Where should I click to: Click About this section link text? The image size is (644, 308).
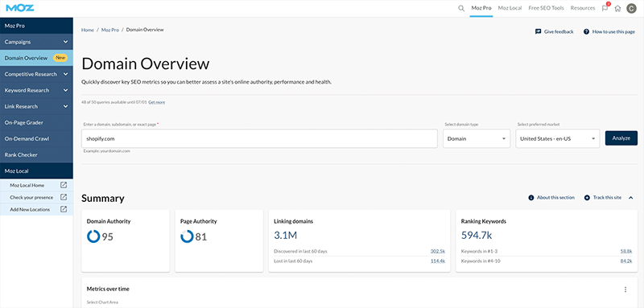pyautogui.click(x=555, y=198)
